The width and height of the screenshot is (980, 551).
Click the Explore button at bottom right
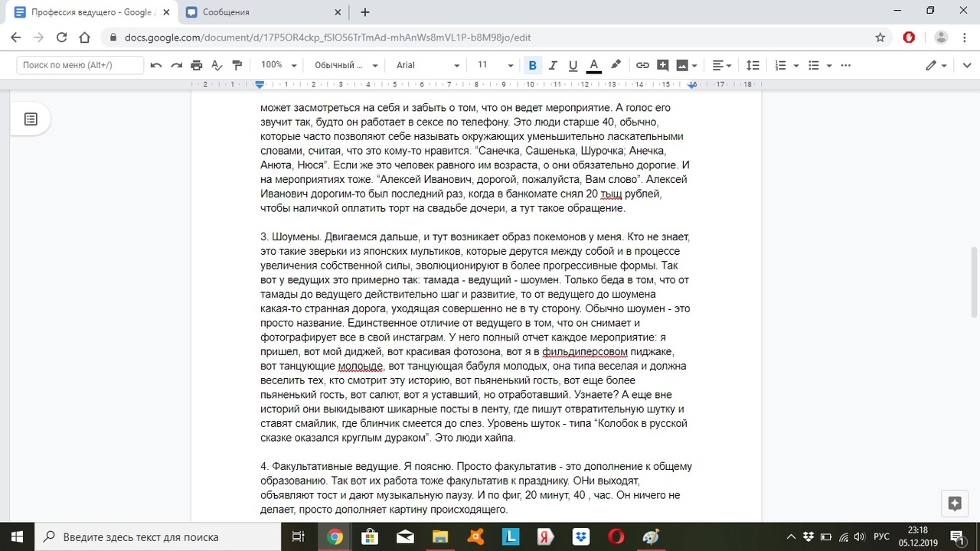pos(954,503)
